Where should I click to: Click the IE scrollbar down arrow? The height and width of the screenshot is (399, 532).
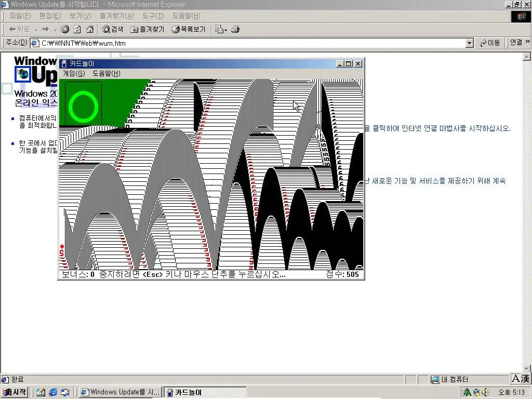(527, 369)
